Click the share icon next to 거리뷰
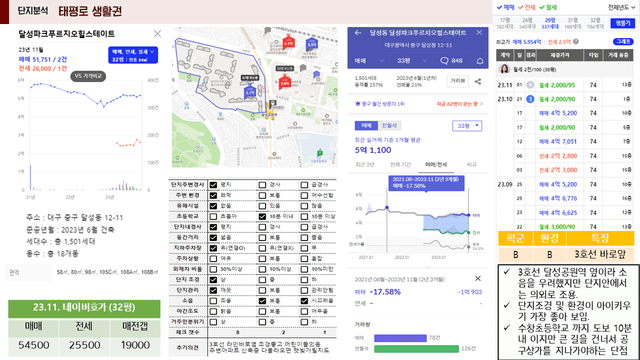Viewport: 640px width, 360px height. pyautogui.click(x=478, y=82)
